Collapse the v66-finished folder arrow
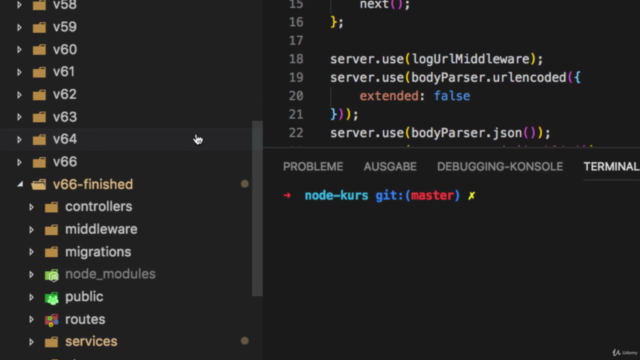 tap(20, 184)
